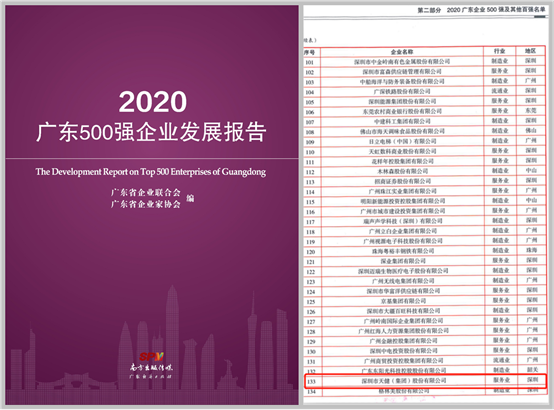This screenshot has height=410, width=554.
Task: Click row 103 中船海洋与防务装备股份有限公司
Action: pos(402,81)
